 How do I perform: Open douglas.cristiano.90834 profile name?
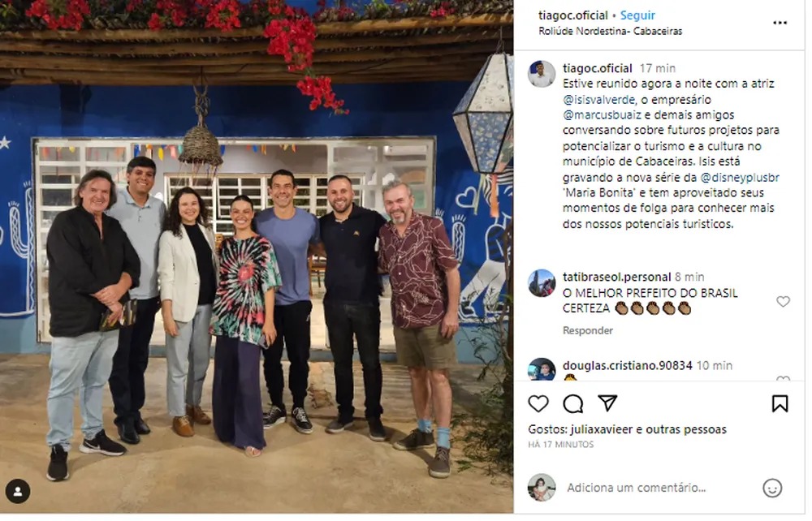click(627, 366)
